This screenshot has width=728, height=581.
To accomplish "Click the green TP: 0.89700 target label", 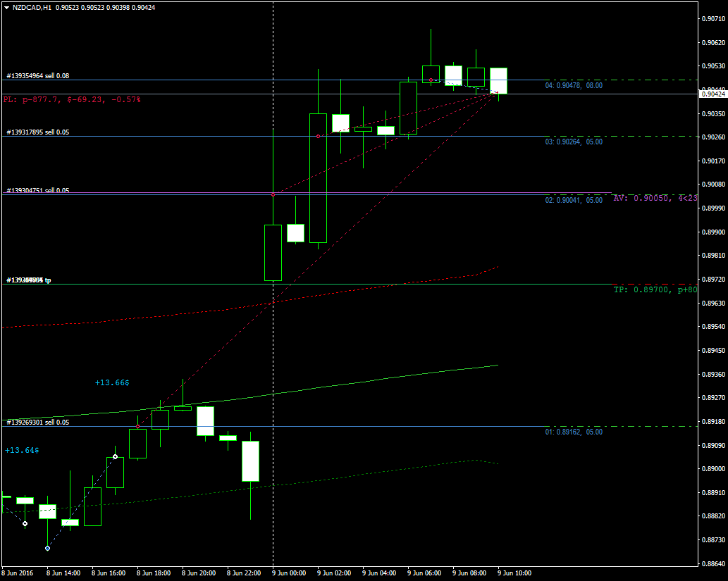I will [655, 289].
